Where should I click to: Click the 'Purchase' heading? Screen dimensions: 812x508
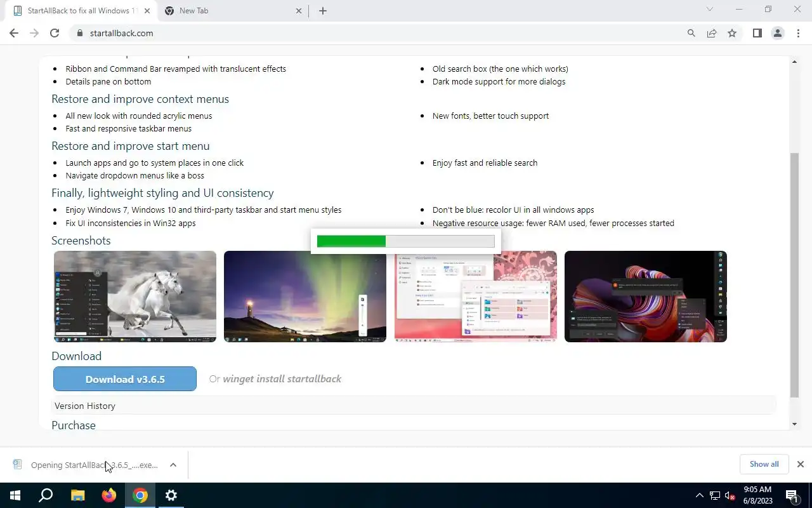(x=74, y=425)
